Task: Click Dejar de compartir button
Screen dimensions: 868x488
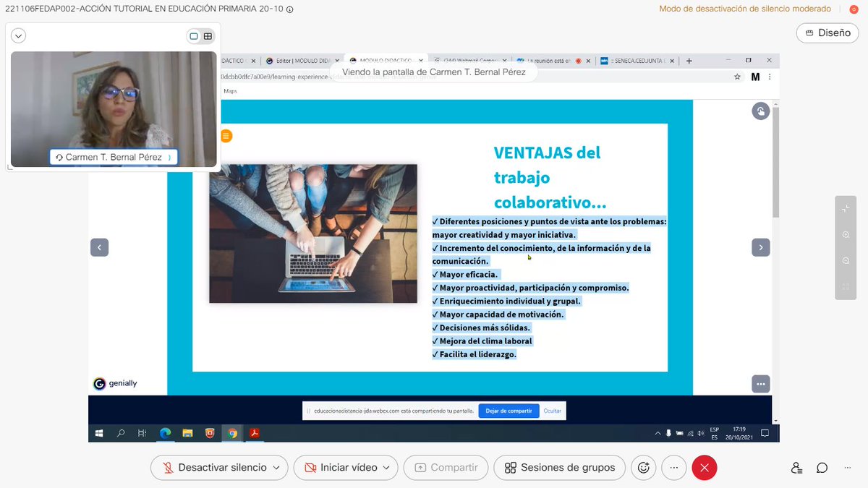Action: pyautogui.click(x=509, y=411)
